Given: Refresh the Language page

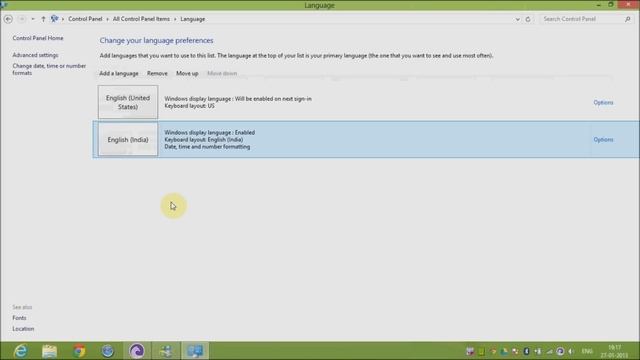Looking at the screenshot, I should pos(528,19).
